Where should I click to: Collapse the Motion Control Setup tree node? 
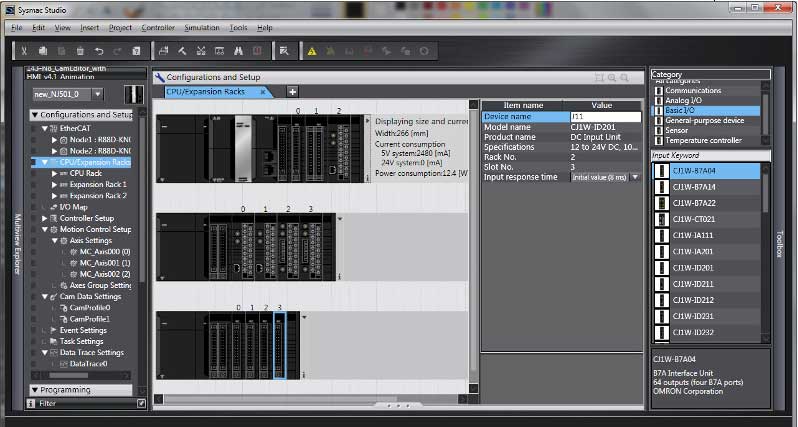click(45, 229)
